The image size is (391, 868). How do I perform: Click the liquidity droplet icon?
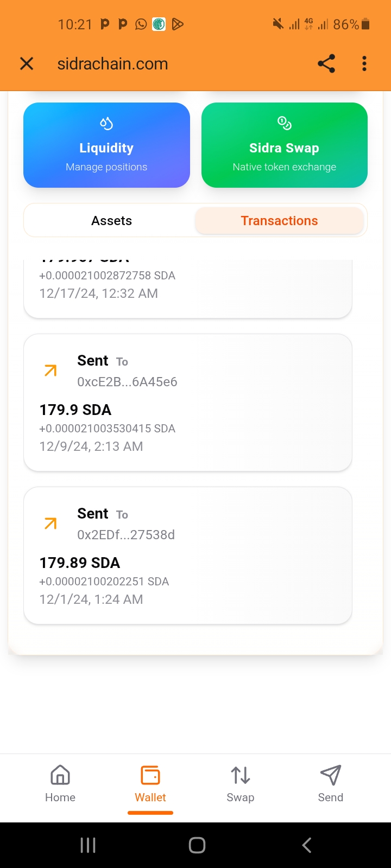click(106, 124)
